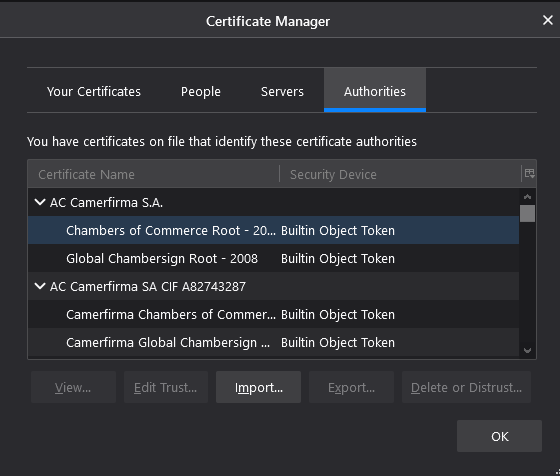Screen dimensions: 560x476
Task: Click the scrollbar down arrow in certificate list
Action: 528,350
